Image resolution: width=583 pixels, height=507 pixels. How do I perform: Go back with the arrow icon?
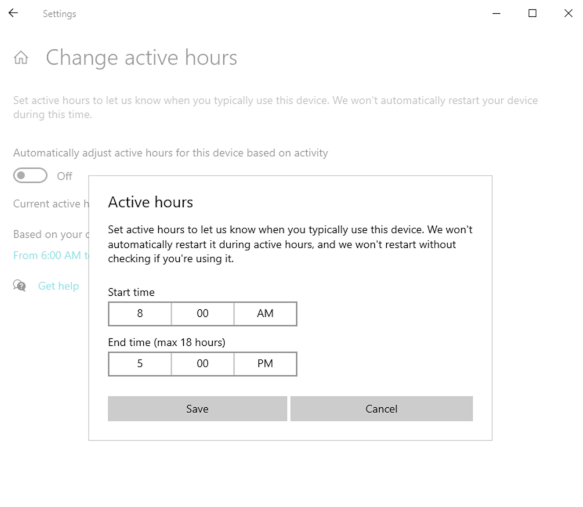click(x=13, y=13)
